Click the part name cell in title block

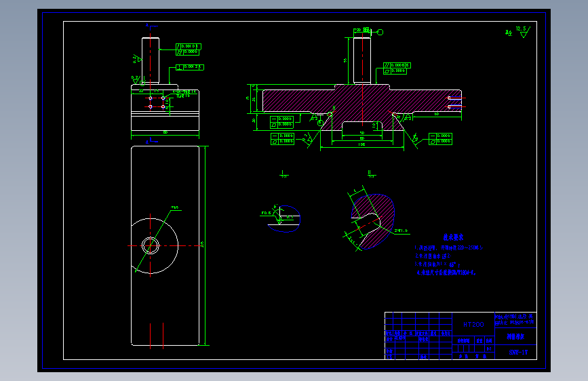point(515,336)
